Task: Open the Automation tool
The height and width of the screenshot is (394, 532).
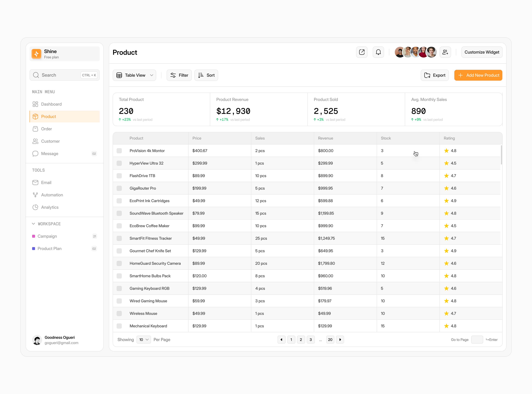Action: (52, 195)
